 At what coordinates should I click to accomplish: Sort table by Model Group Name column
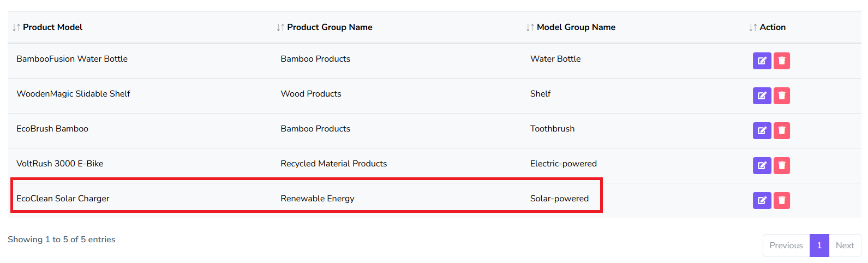pos(576,27)
